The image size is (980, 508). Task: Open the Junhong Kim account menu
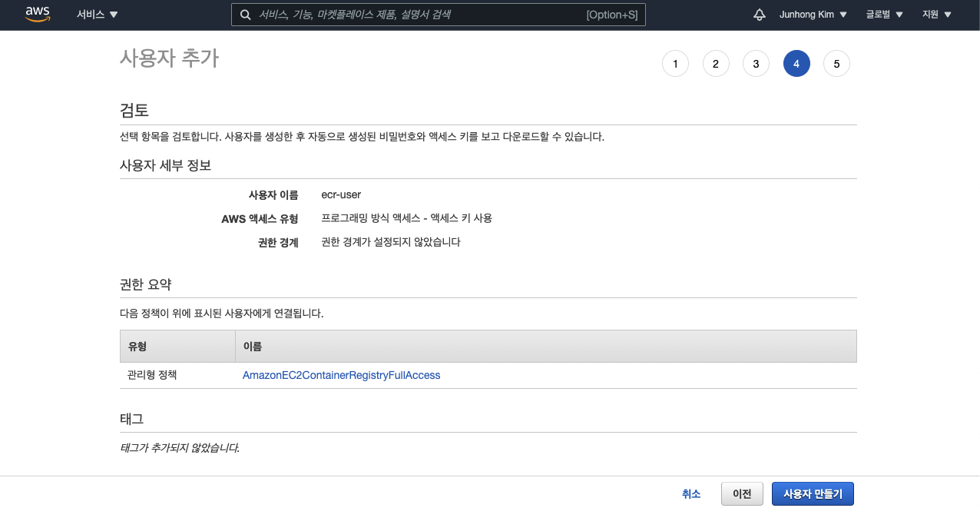pos(813,15)
